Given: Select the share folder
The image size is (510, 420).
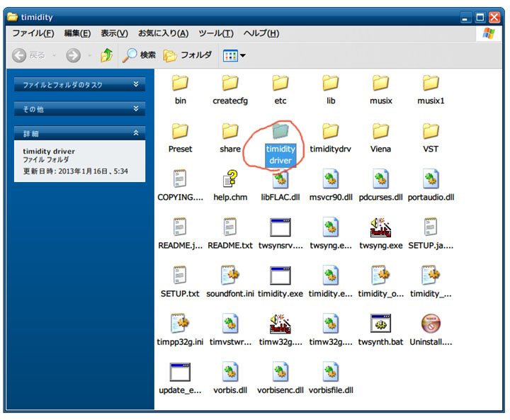Looking at the screenshot, I should point(230,137).
